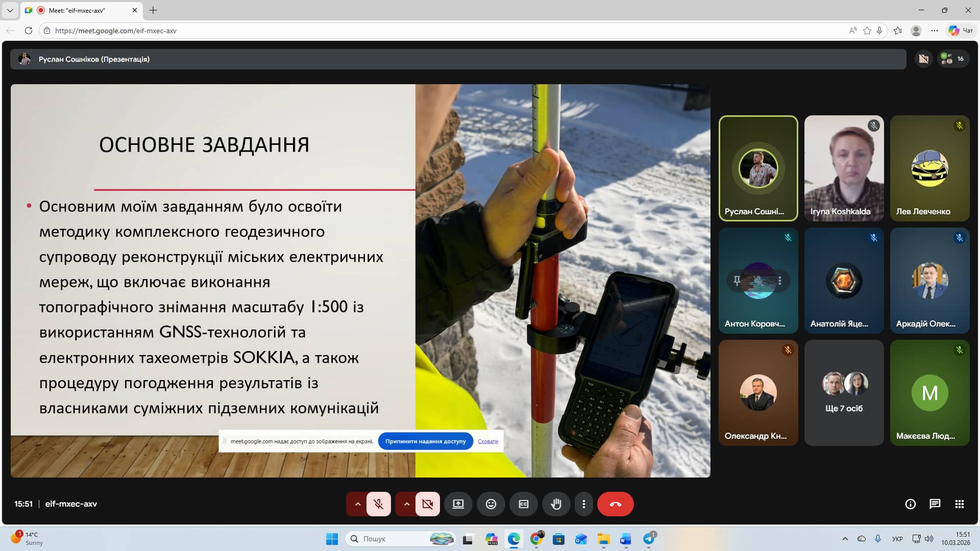The height and width of the screenshot is (551, 980).
Task: Open the meeting details info icon
Action: tap(910, 504)
